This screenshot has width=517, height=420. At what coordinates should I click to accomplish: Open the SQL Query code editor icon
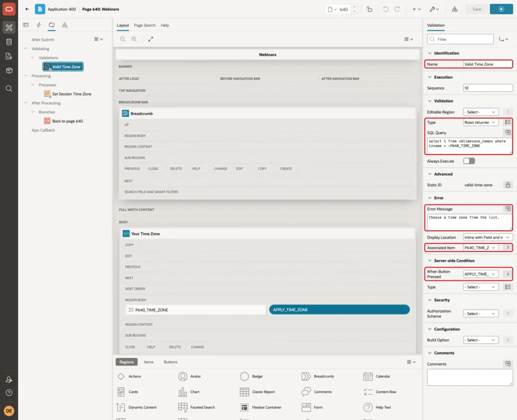(x=508, y=133)
